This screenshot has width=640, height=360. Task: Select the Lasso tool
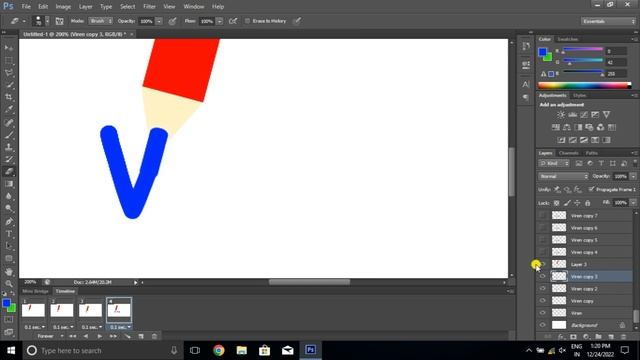click(x=9, y=73)
